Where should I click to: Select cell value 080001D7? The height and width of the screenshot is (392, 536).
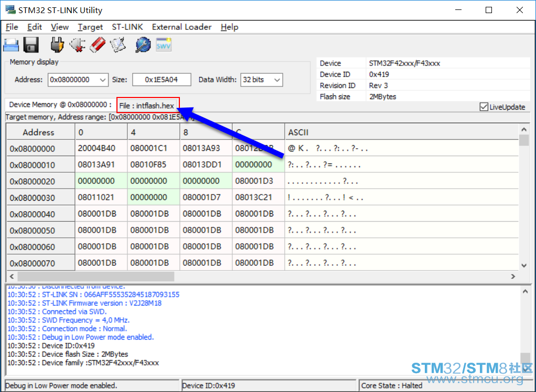(x=206, y=198)
